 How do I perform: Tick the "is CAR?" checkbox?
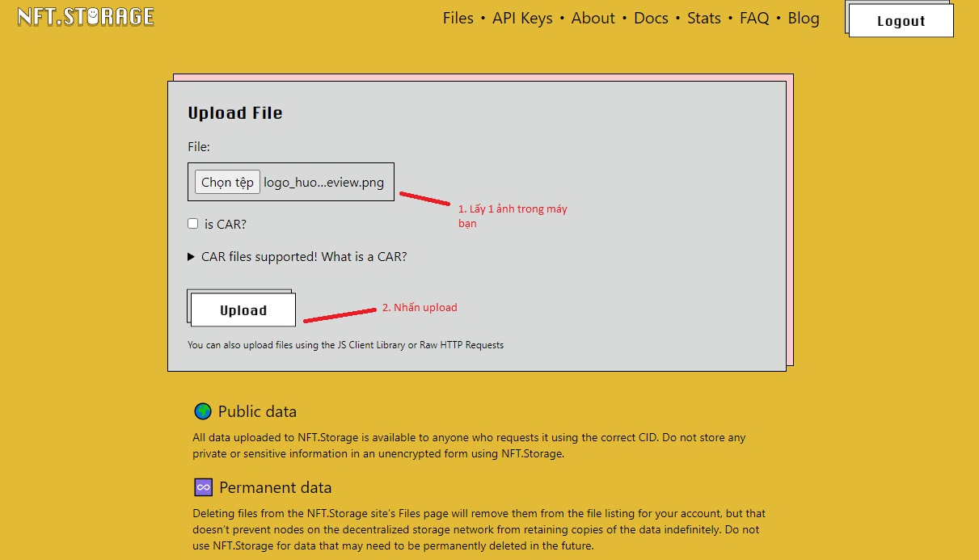point(192,224)
